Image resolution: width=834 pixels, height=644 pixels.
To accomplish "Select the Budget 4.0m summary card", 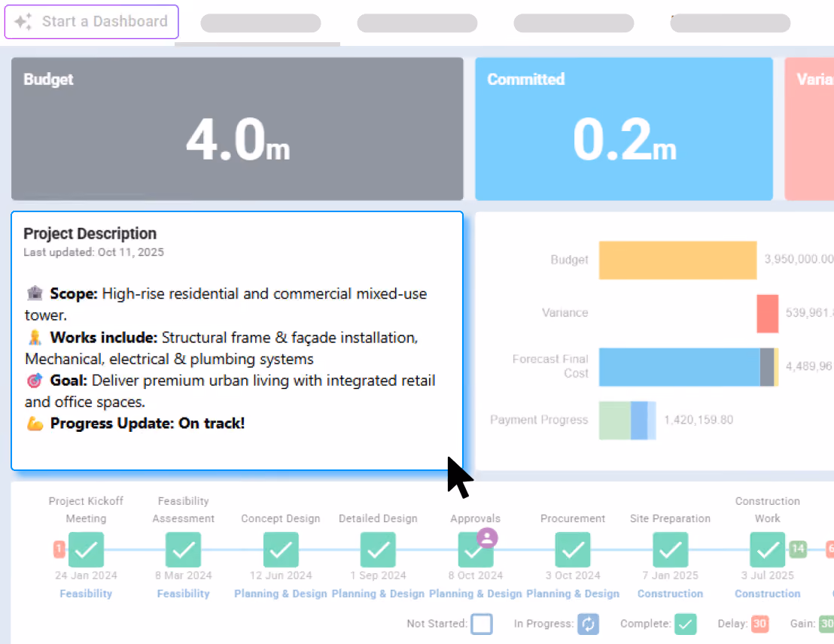I will point(237,129).
